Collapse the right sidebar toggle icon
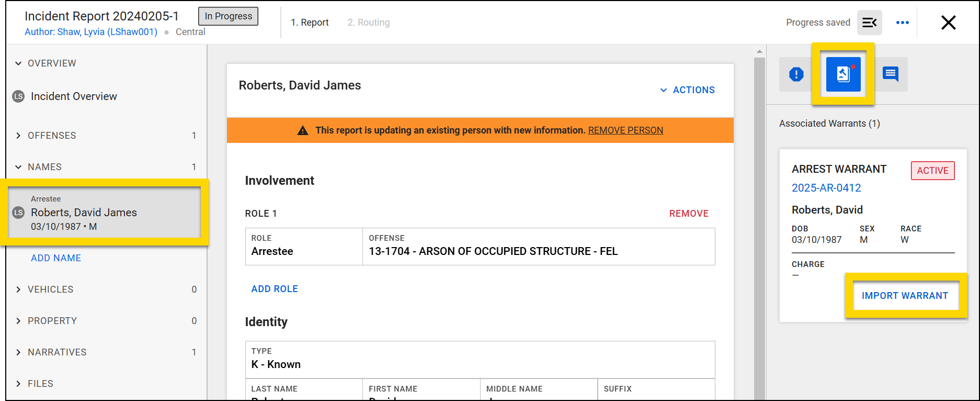The image size is (980, 401). click(x=869, y=23)
